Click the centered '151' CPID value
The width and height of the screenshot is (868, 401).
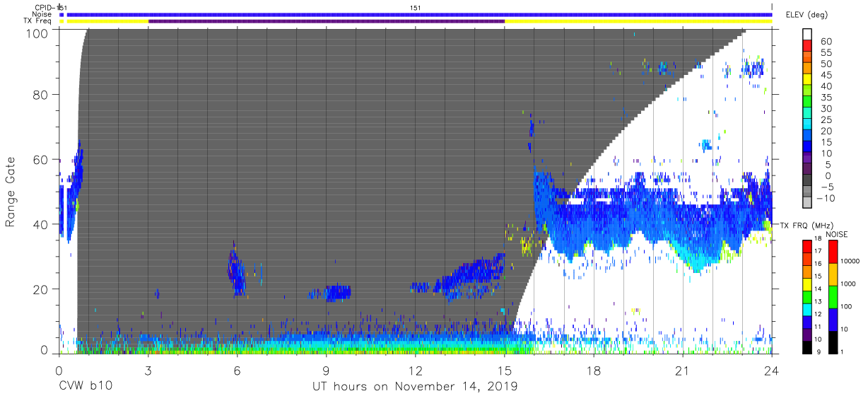coord(416,8)
